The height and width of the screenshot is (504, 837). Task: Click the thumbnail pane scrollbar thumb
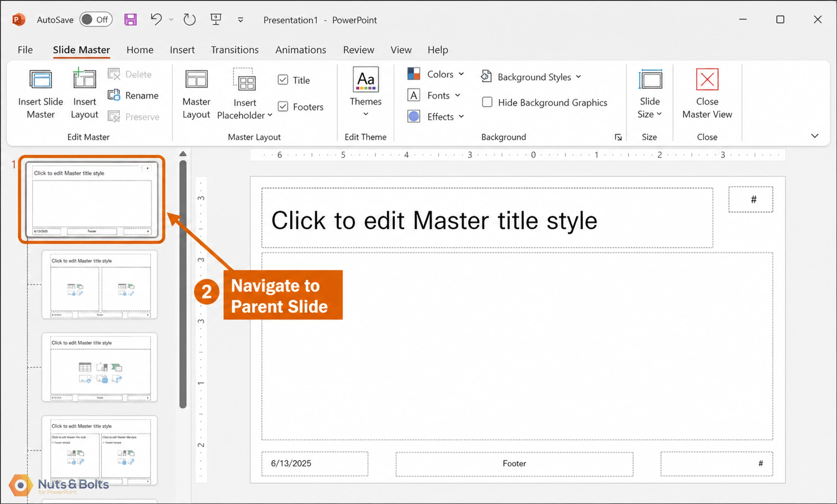(183, 284)
